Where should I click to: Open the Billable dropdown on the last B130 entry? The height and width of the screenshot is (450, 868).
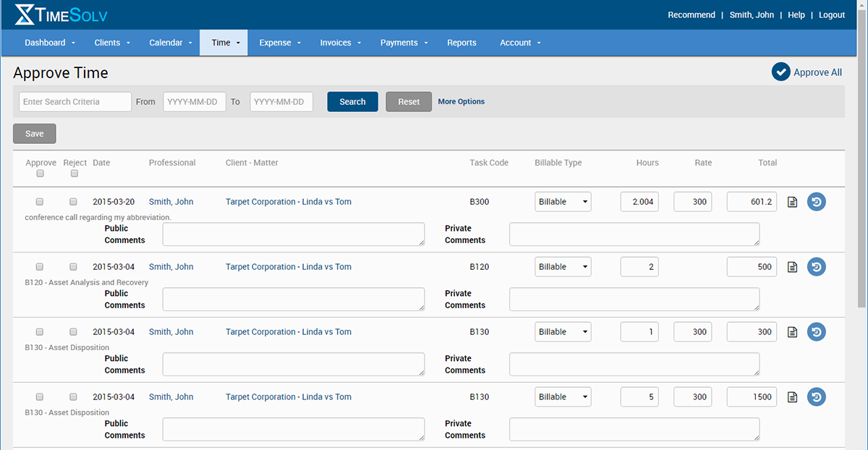(x=563, y=396)
